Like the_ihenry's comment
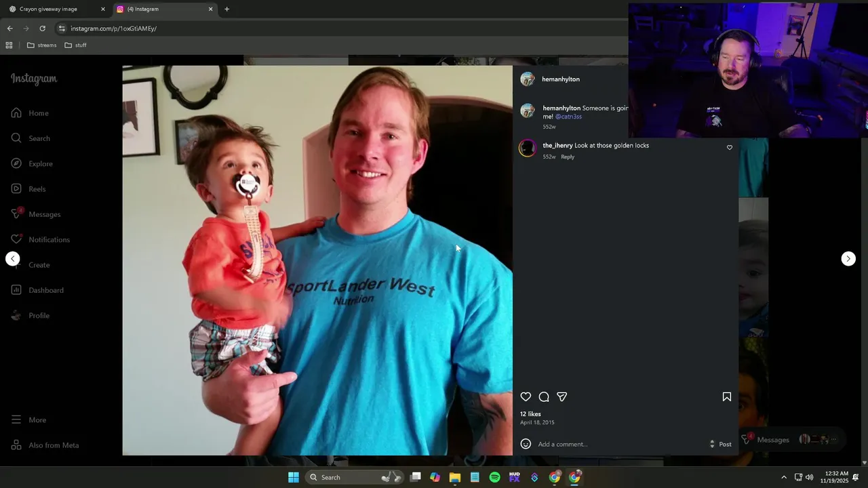 [x=730, y=147]
